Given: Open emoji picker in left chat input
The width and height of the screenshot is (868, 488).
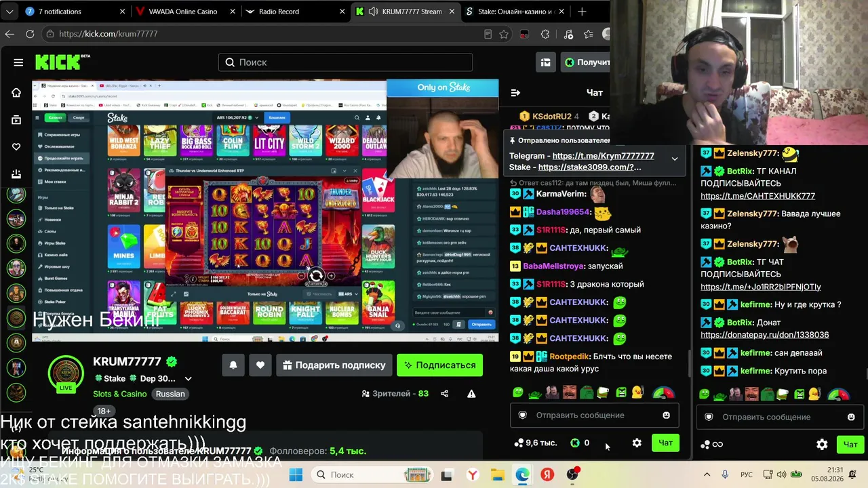Looking at the screenshot, I should coord(666,415).
